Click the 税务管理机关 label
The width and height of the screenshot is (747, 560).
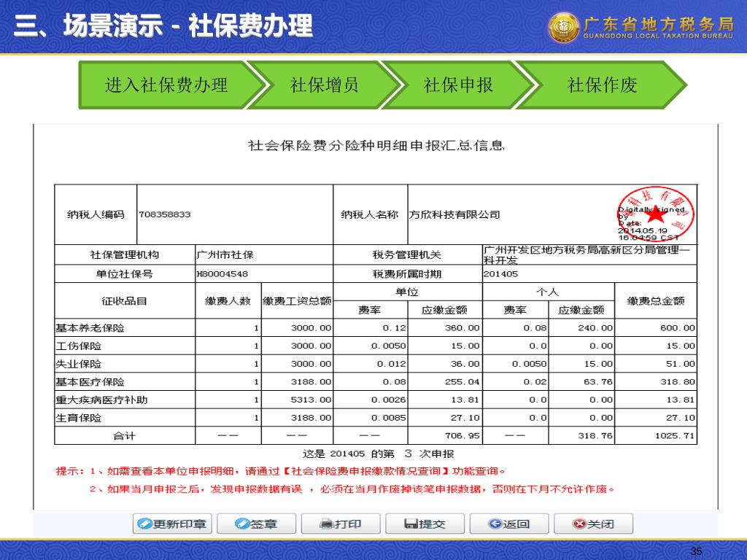(x=407, y=255)
